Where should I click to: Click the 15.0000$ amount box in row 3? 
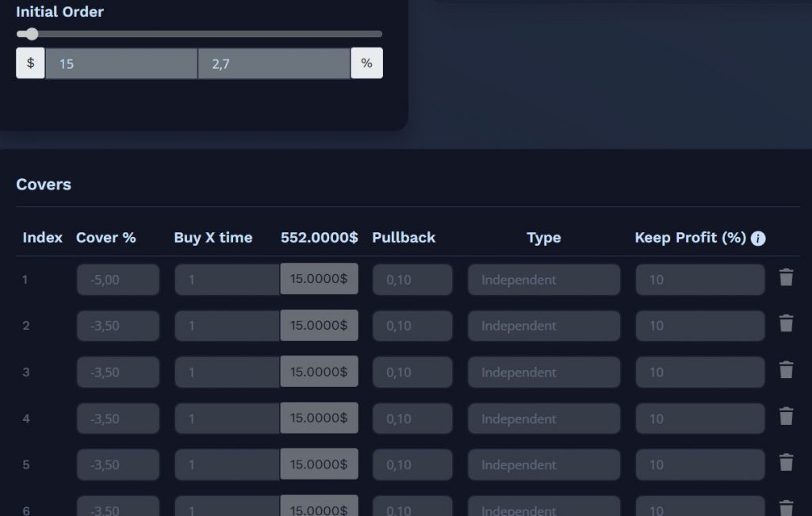click(319, 371)
